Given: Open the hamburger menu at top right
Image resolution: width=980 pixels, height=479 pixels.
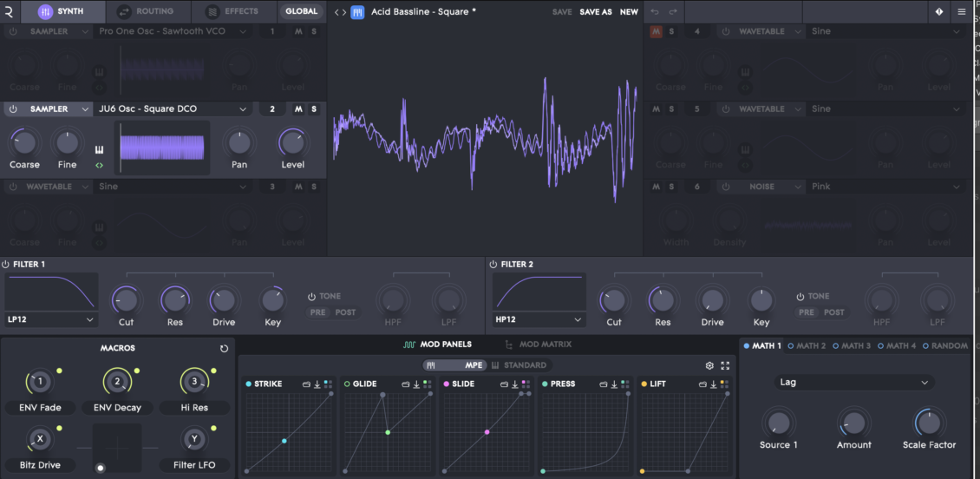Looking at the screenshot, I should (x=961, y=12).
